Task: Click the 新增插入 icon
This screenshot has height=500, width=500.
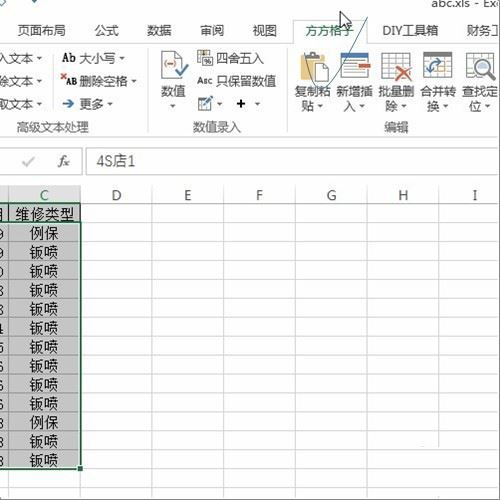Action: [x=355, y=66]
